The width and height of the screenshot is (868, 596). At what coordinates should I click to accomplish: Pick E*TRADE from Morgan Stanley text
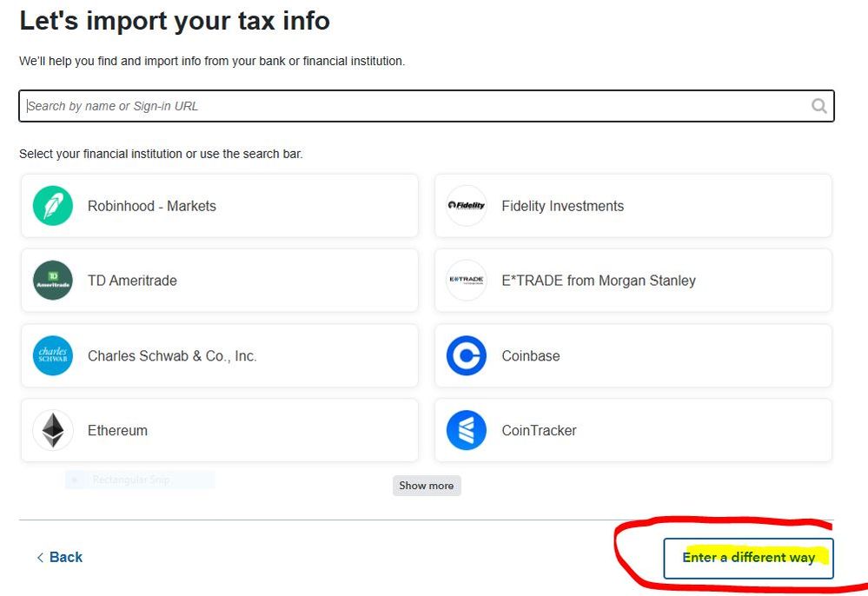pyautogui.click(x=599, y=281)
